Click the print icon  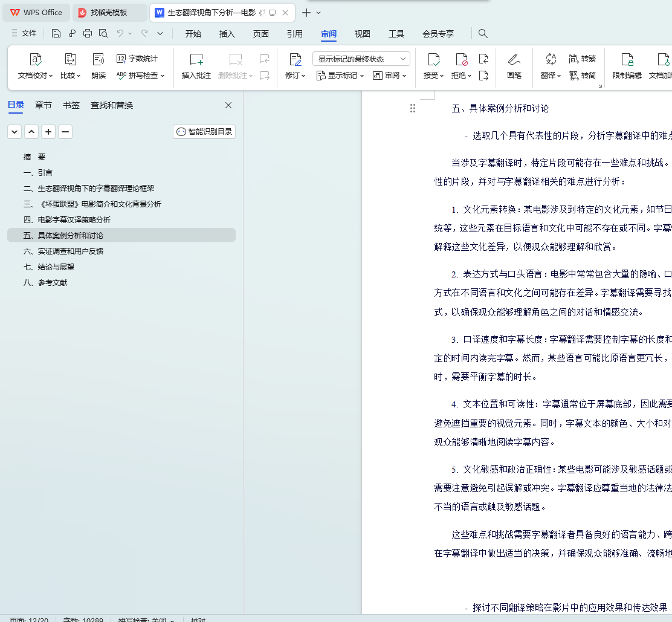point(88,33)
